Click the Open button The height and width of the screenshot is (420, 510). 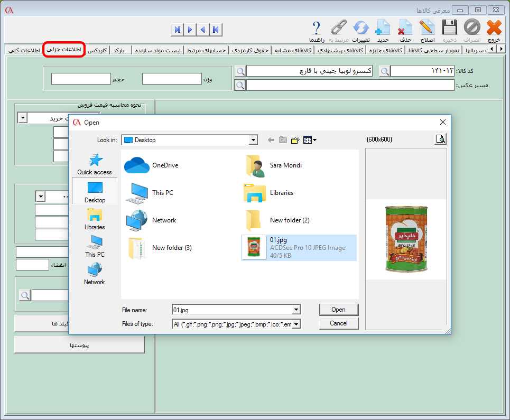[x=338, y=310]
